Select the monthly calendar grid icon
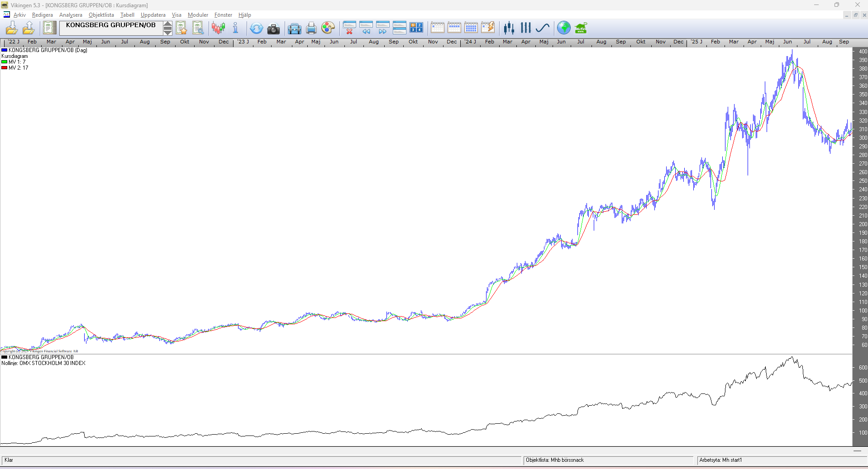 [471, 28]
